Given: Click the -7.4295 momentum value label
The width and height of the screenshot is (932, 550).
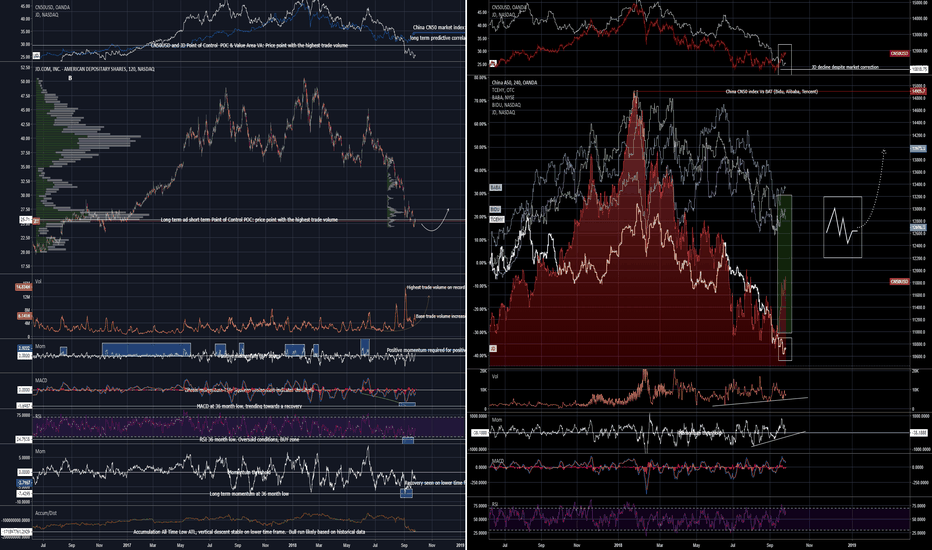Looking at the screenshot, I should pyautogui.click(x=24, y=494).
